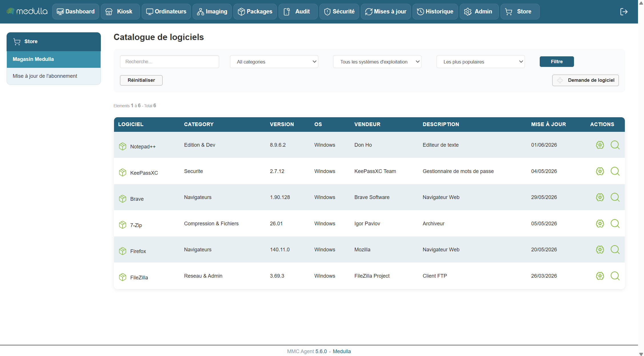Click the LOGICIEL column header
644x356 pixels.
click(x=131, y=124)
